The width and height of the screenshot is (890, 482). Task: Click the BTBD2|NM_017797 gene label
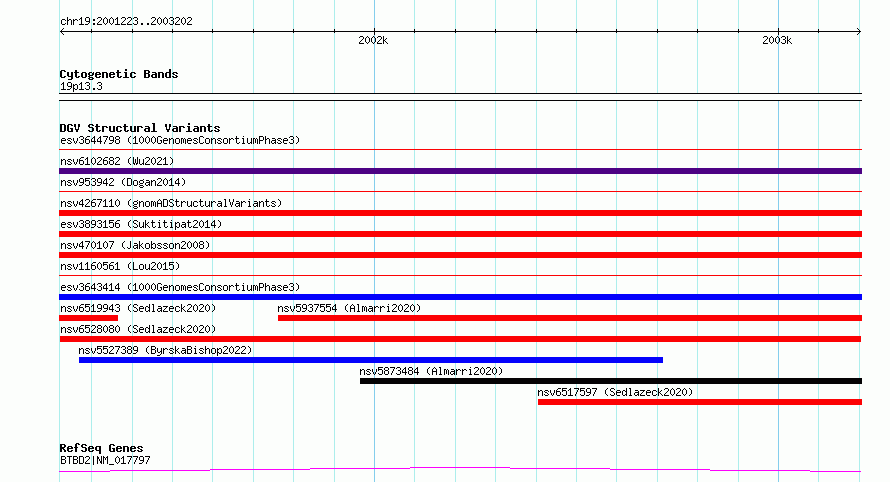[105, 460]
